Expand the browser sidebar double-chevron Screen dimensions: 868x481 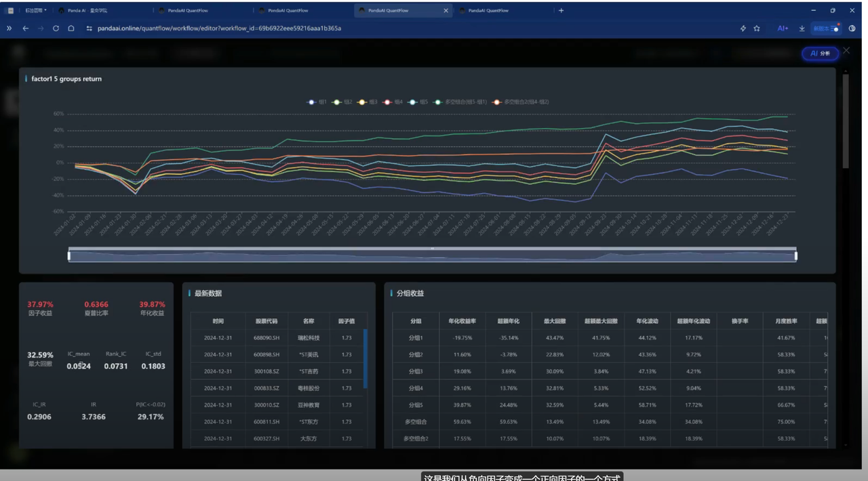[9, 28]
